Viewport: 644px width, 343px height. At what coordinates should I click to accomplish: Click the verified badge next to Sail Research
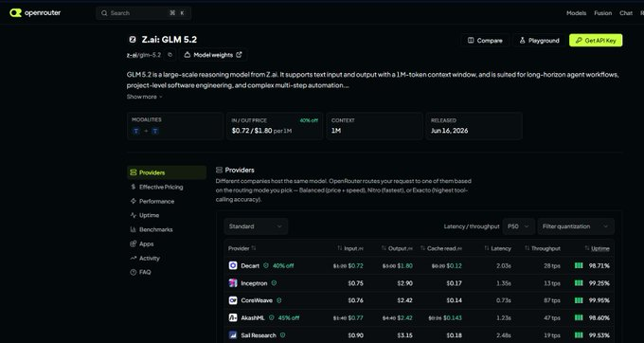(282, 335)
